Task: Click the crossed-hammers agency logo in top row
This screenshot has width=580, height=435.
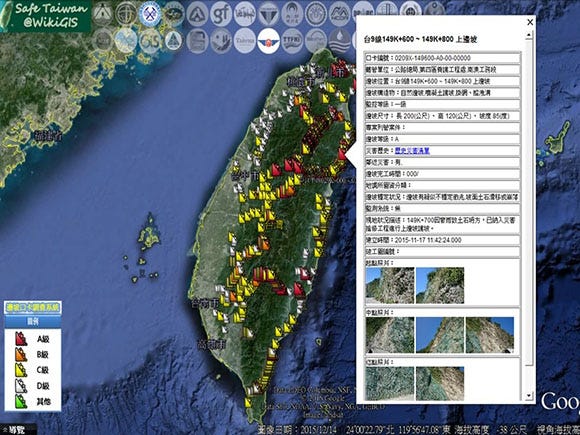Action: point(150,14)
